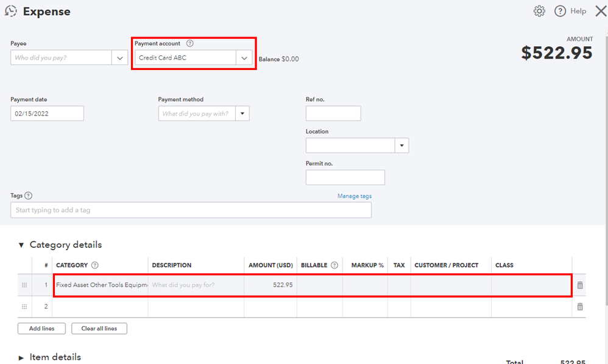Viewport: 608px width, 364px height.
Task: Click the Add lines button
Action: (41, 328)
